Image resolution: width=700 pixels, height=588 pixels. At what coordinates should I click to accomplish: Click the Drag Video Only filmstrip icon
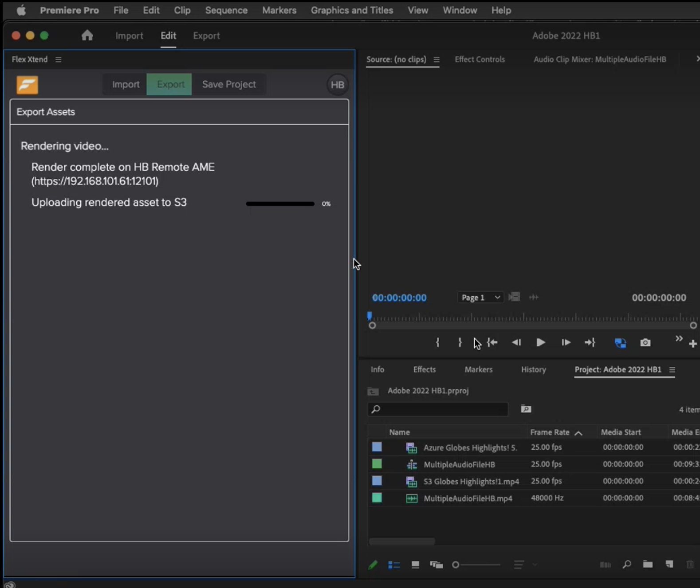point(514,297)
